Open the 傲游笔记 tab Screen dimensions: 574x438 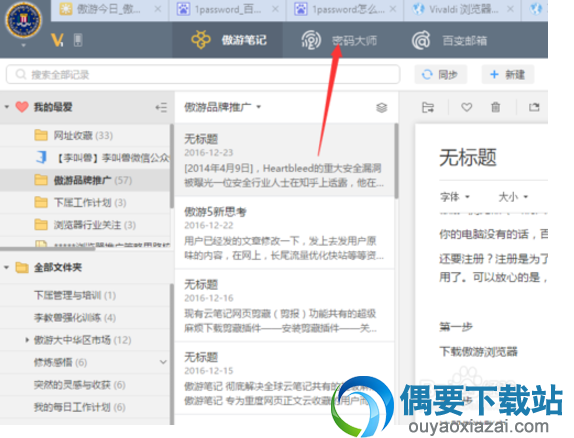click(x=227, y=40)
